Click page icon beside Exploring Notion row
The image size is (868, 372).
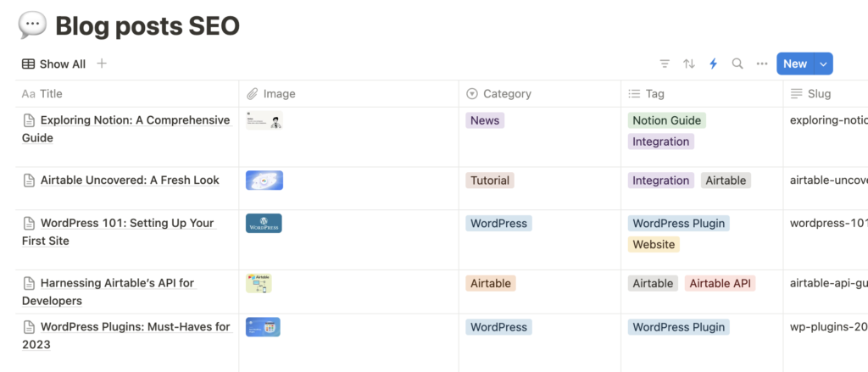tap(29, 120)
